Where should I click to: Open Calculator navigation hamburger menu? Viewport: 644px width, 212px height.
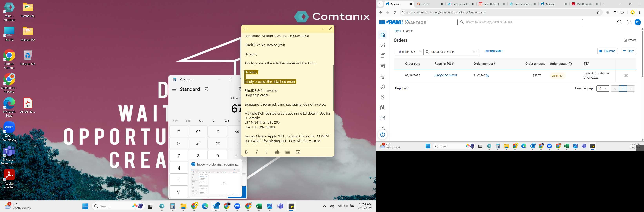pos(174,89)
